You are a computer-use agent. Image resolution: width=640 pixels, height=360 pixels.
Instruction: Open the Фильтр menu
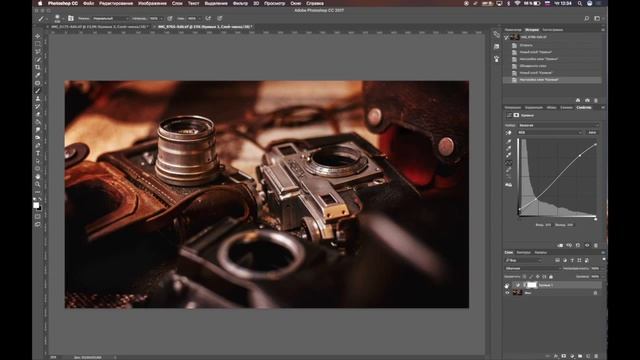(240, 3)
